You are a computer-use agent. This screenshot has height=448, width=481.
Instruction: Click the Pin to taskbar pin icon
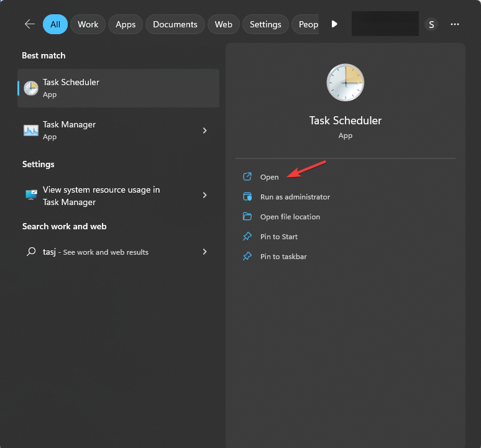click(x=247, y=256)
